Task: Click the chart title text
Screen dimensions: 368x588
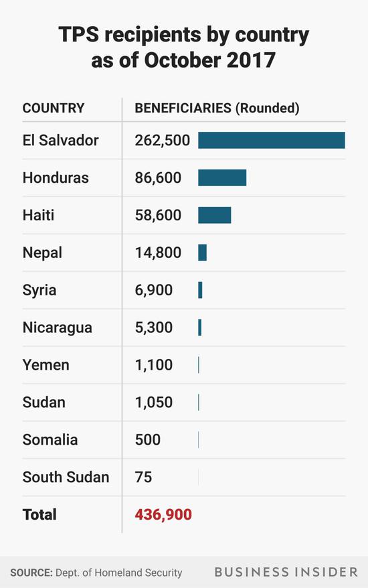Action: tap(183, 48)
